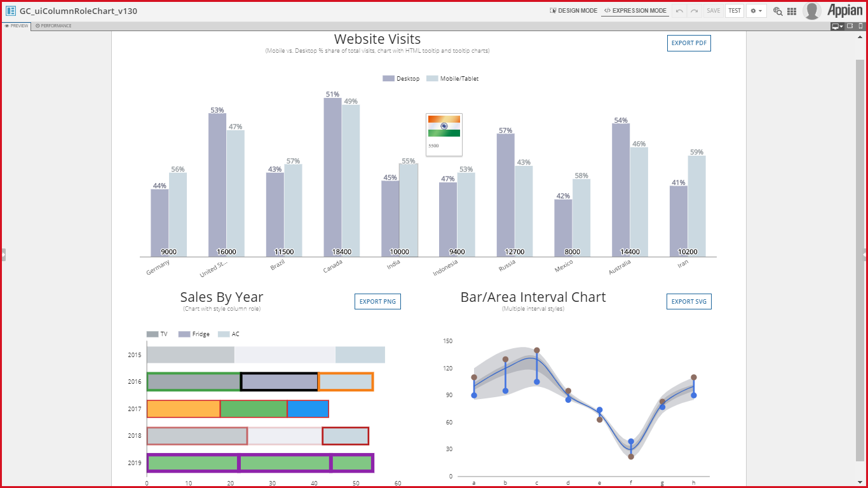Click the AC legend color swatch
The width and height of the screenshot is (868, 488).
[224, 334]
